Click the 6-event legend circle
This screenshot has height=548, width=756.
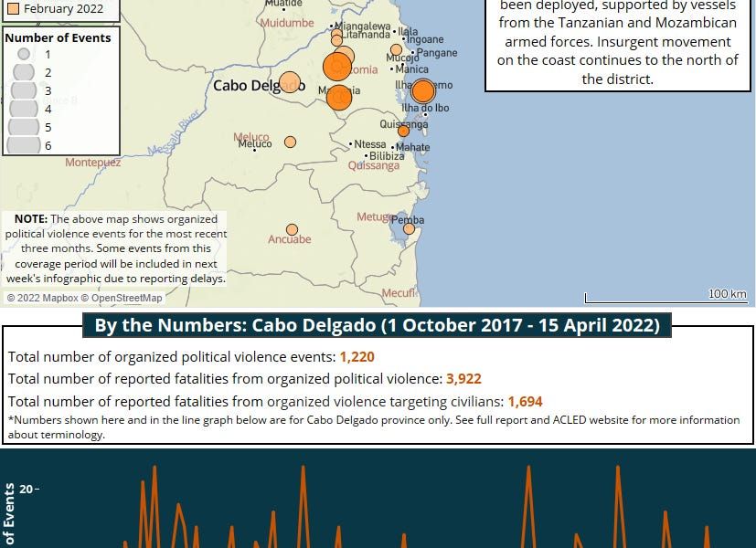click(24, 144)
